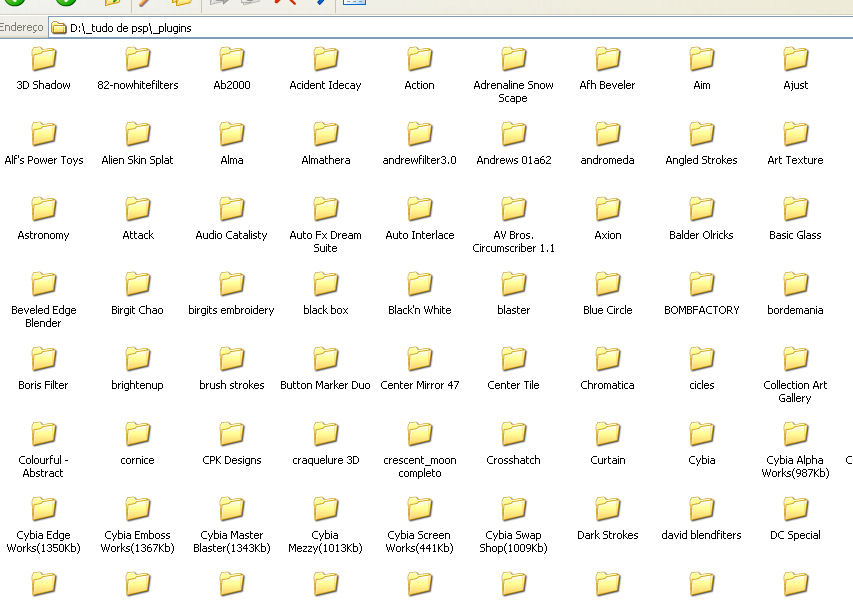Select the 82-nowhitefilters folder icon
The image size is (853, 604).
pyautogui.click(x=138, y=59)
